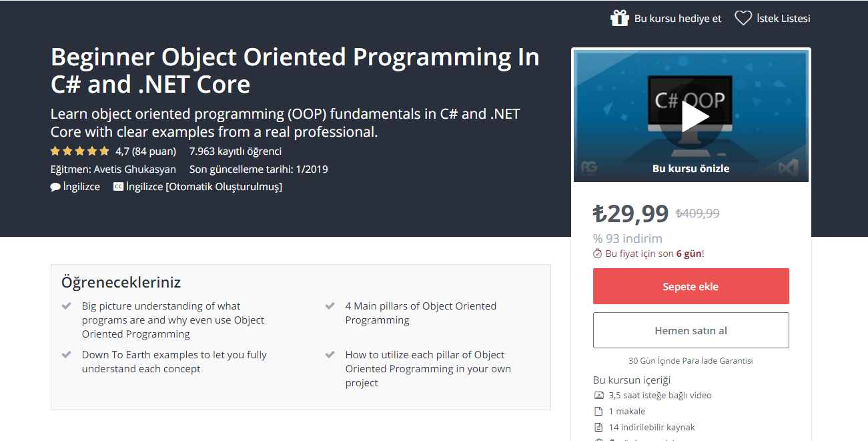Click 7.963 kayıtlı öğrenci text

(236, 151)
